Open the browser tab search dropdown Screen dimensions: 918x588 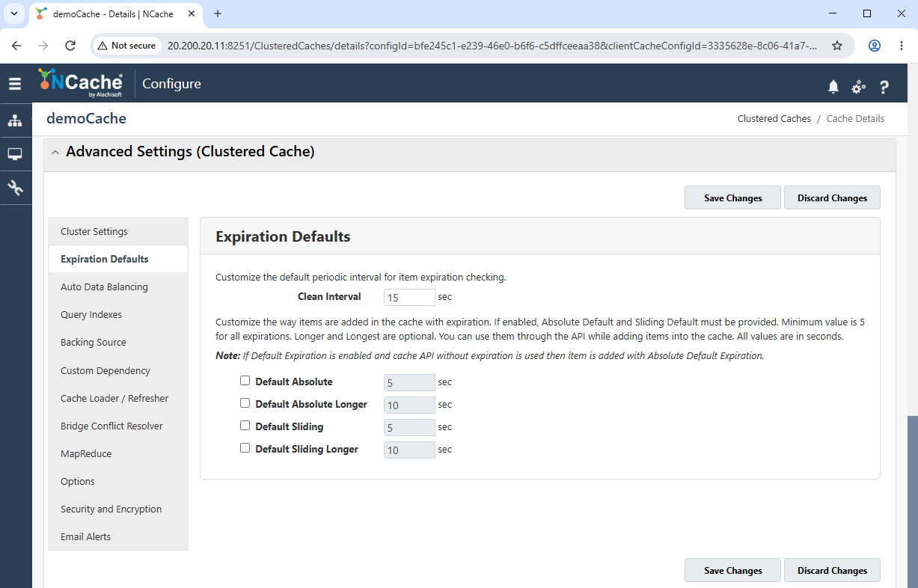(x=13, y=13)
